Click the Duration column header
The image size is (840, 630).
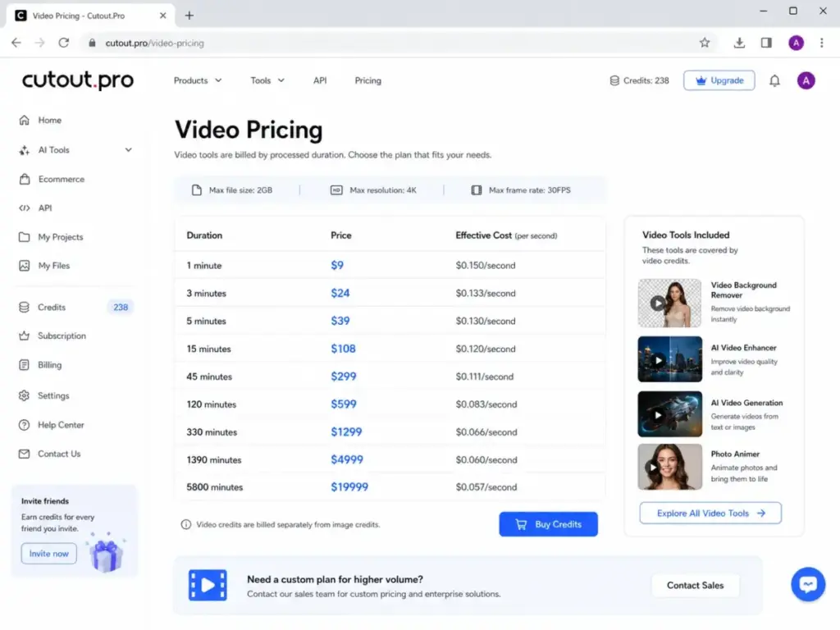coord(204,235)
